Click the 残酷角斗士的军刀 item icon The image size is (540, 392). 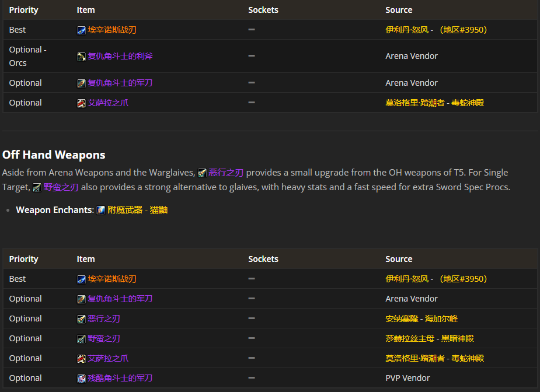pos(81,379)
